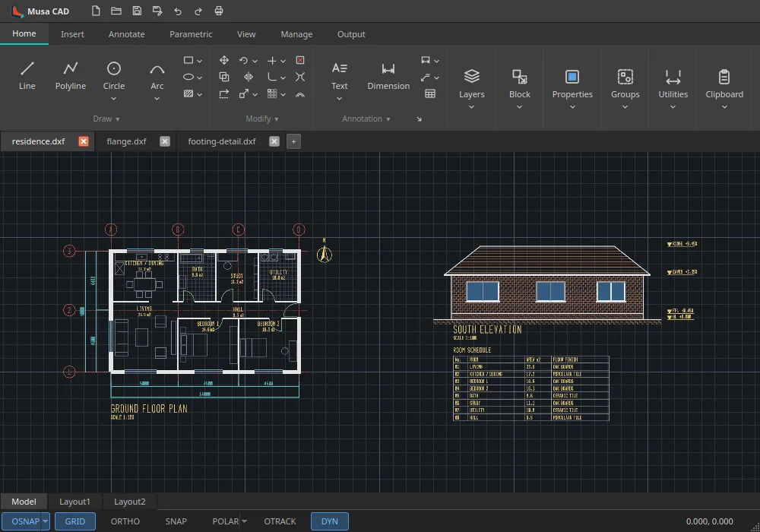
Task: Choose the Hatch fill tool
Action: click(188, 93)
